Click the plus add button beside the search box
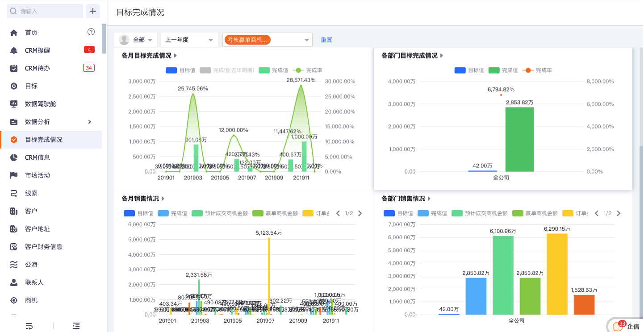The image size is (644, 332). [x=93, y=11]
